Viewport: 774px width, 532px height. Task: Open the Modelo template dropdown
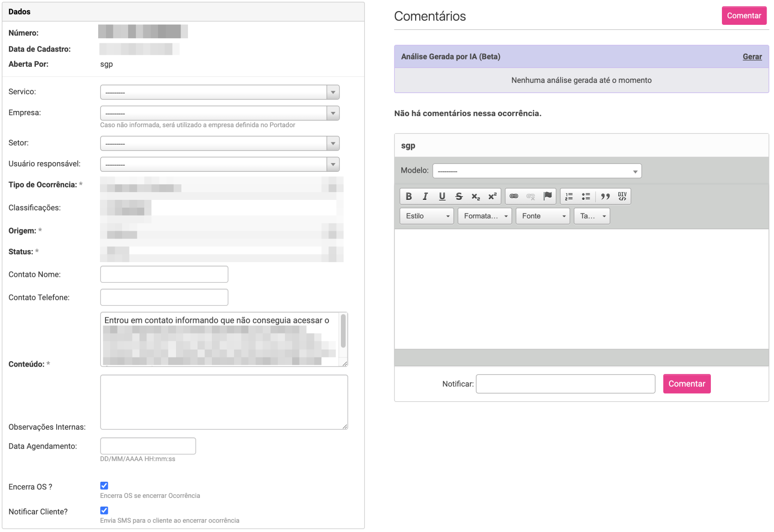[537, 171]
